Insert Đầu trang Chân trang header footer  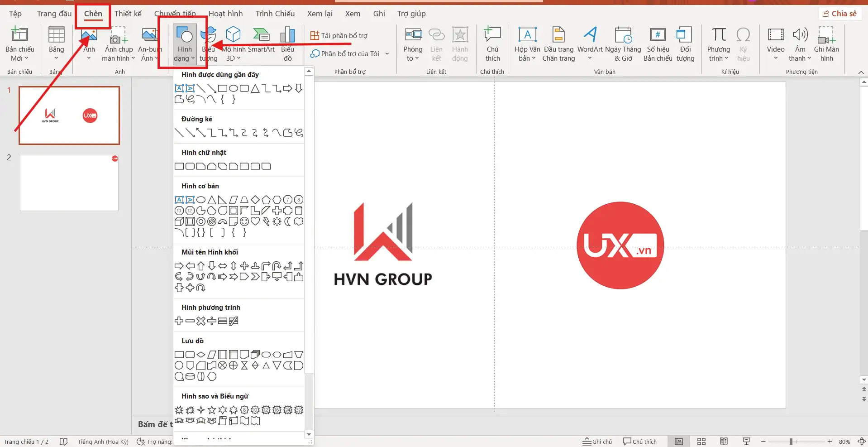[558, 44]
